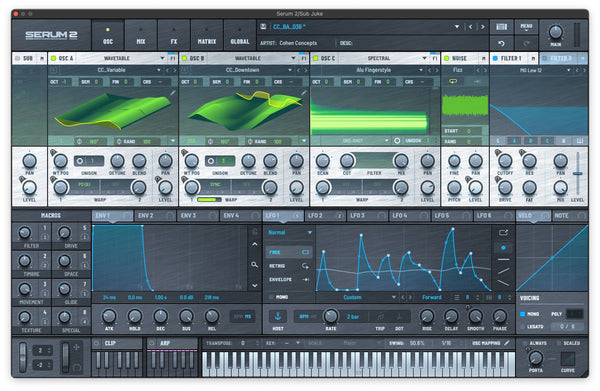The height and width of the screenshot is (391, 600).
Task: Toggle OSC A power on/off
Action: coord(54,58)
